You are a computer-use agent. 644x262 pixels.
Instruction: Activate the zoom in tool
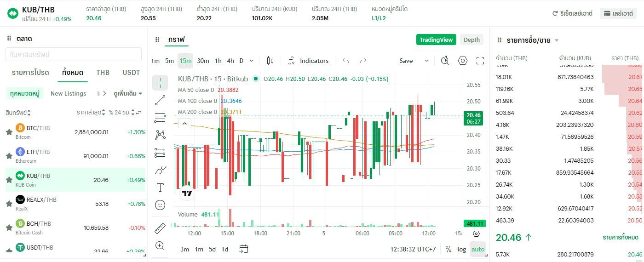[x=160, y=245]
